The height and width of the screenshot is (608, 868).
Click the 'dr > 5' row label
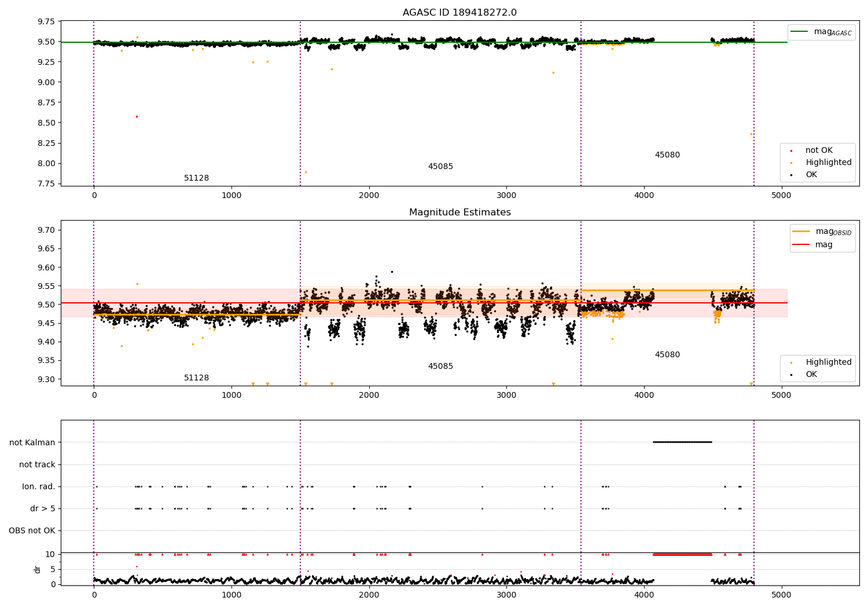(43, 509)
